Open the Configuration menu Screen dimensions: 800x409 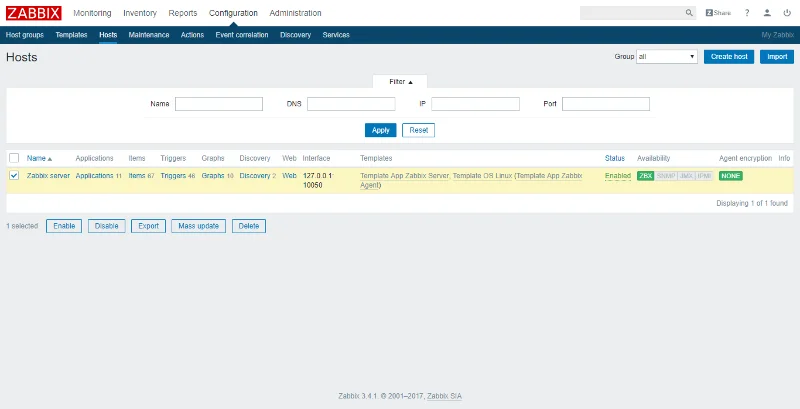coord(233,13)
